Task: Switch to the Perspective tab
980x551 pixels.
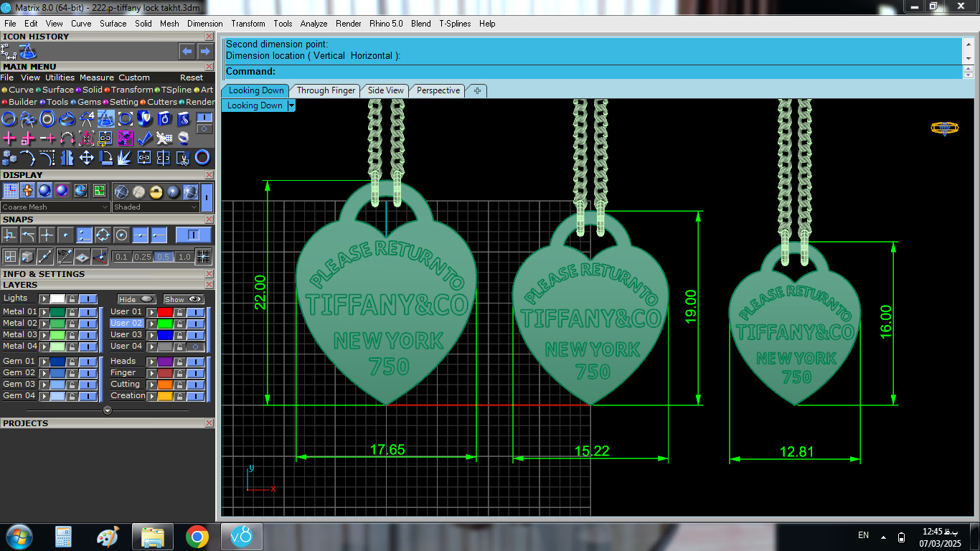Action: 438,90
